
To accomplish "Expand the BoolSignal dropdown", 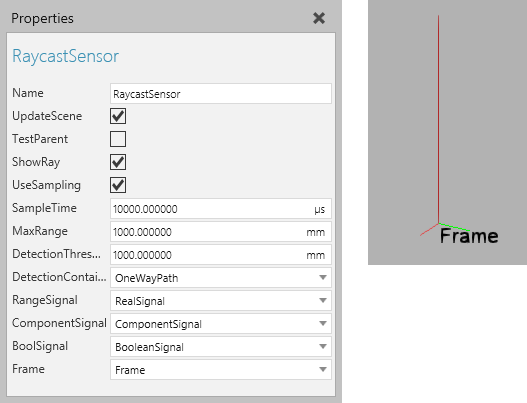I will pyautogui.click(x=221, y=347).
